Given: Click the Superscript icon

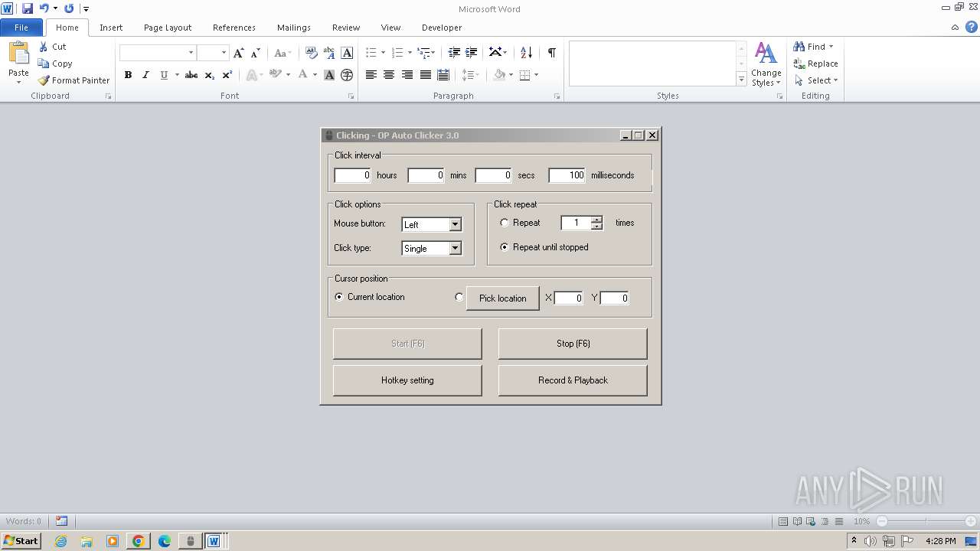Looking at the screenshot, I should tap(227, 75).
